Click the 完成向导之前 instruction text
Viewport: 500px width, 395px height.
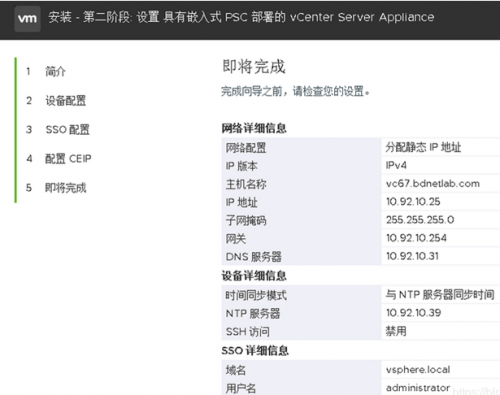click(x=295, y=91)
